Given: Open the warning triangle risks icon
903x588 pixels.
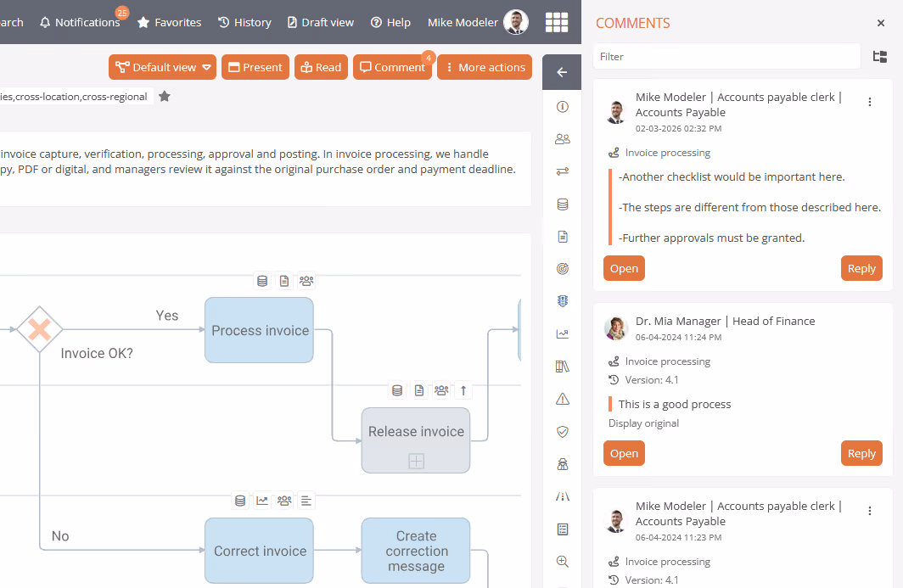Looking at the screenshot, I should coord(563,399).
